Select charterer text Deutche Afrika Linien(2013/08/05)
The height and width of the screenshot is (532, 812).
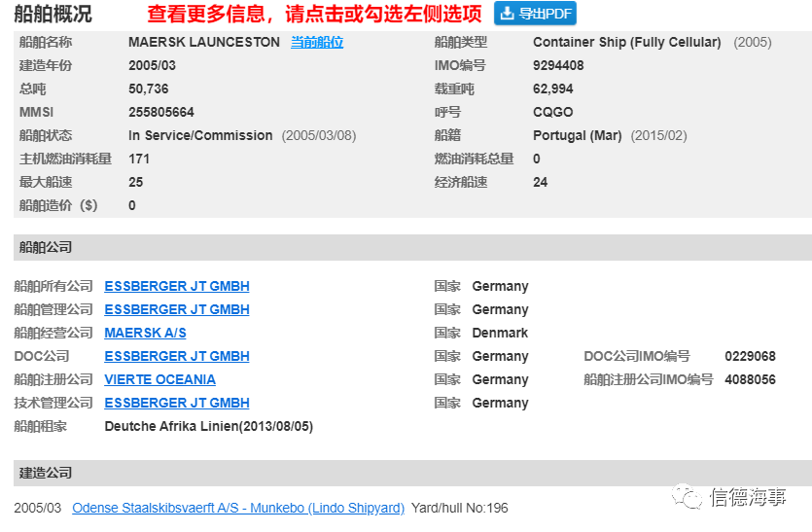[209, 426]
